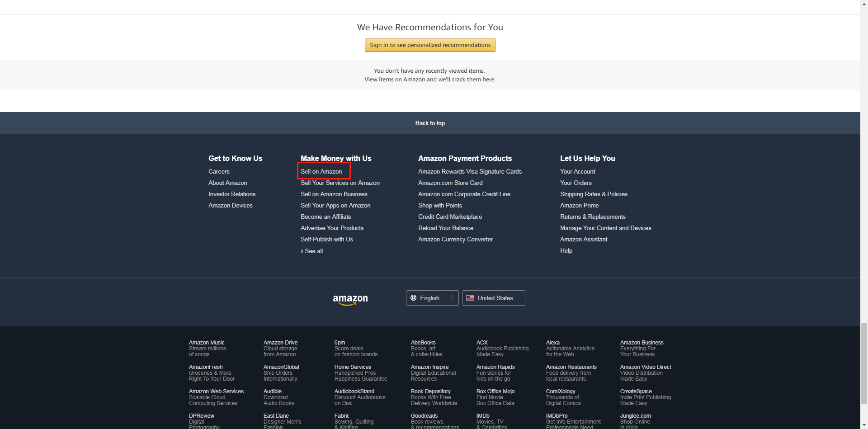868x429 pixels.
Task: Open the United States country selector
Action: tap(494, 298)
